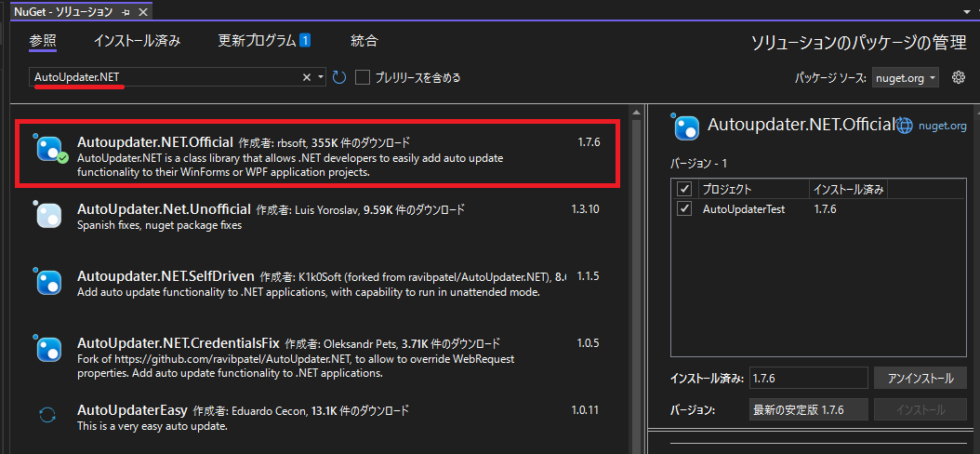
Task: Click the disabled インストール button
Action: pos(920,410)
